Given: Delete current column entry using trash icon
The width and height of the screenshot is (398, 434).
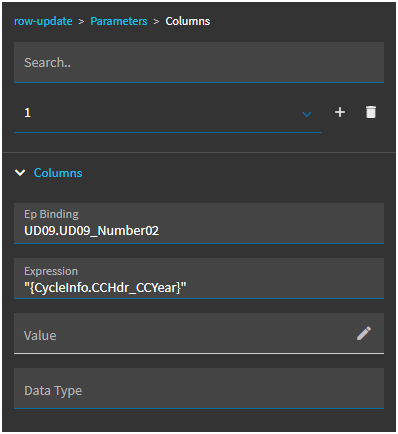Looking at the screenshot, I should 371,112.
